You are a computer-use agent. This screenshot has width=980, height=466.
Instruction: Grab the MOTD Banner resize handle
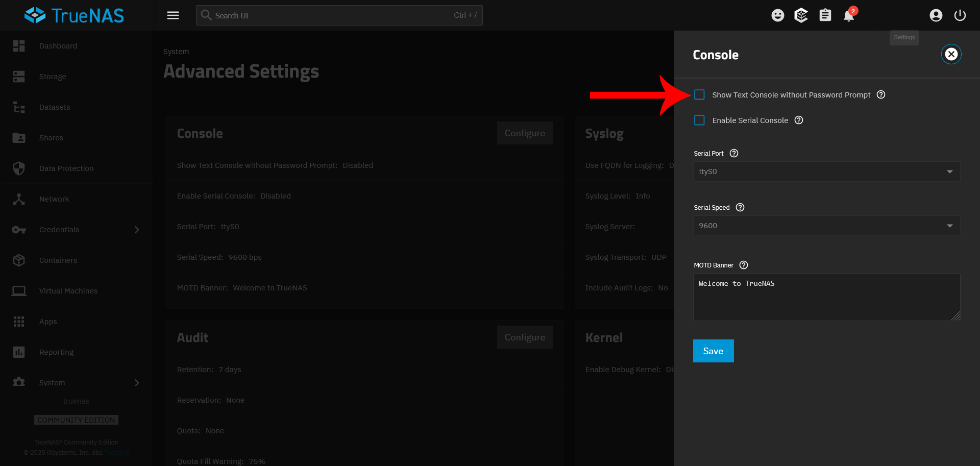pyautogui.click(x=955, y=316)
